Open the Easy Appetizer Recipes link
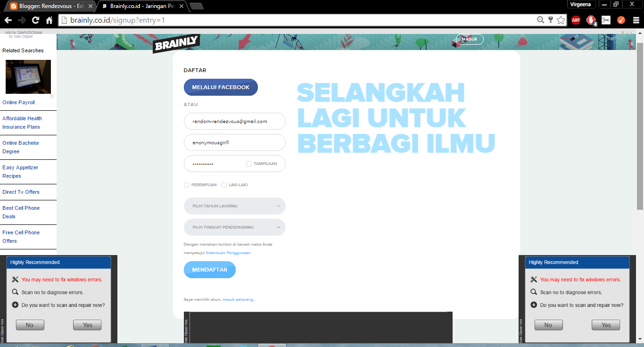 20,172
